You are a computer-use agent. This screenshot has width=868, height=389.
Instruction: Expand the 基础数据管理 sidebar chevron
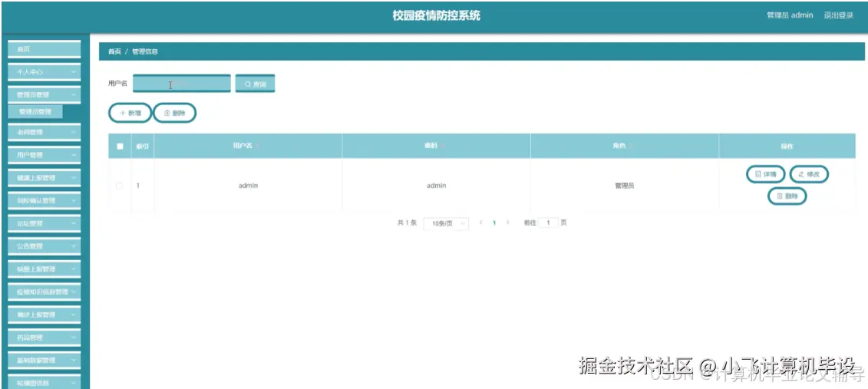74,360
